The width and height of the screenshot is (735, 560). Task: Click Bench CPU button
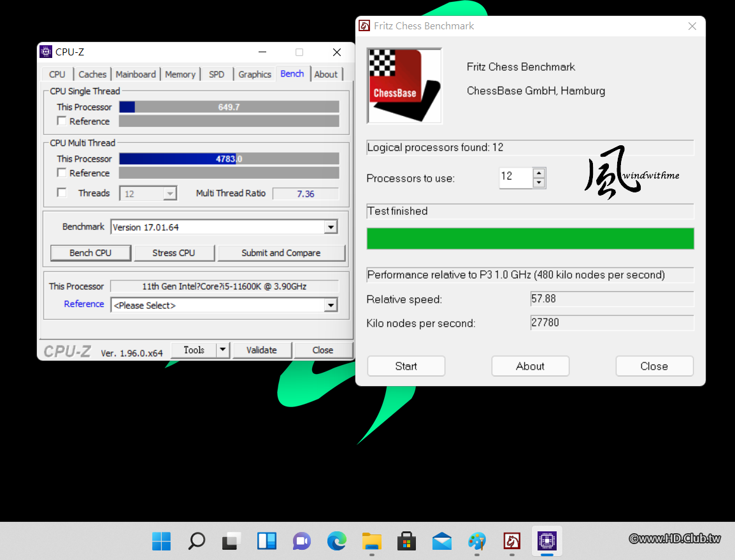point(90,253)
